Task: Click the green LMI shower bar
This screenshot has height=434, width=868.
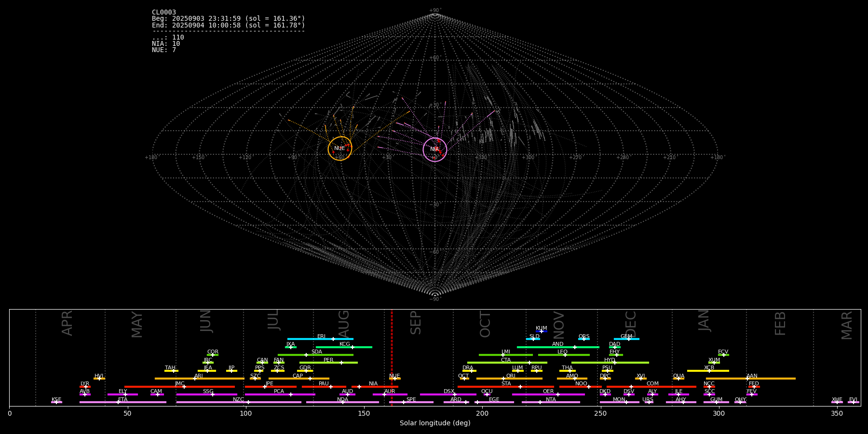Action: [x=506, y=355]
